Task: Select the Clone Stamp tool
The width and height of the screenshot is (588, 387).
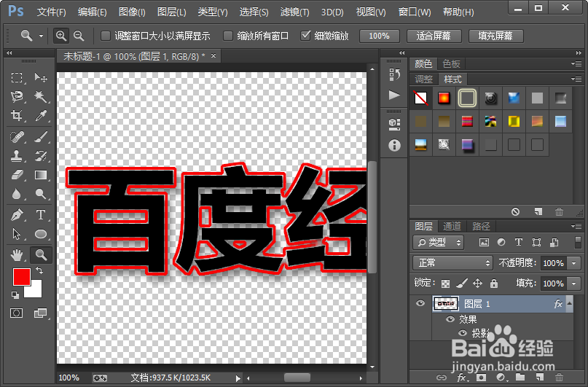Action: [x=17, y=156]
